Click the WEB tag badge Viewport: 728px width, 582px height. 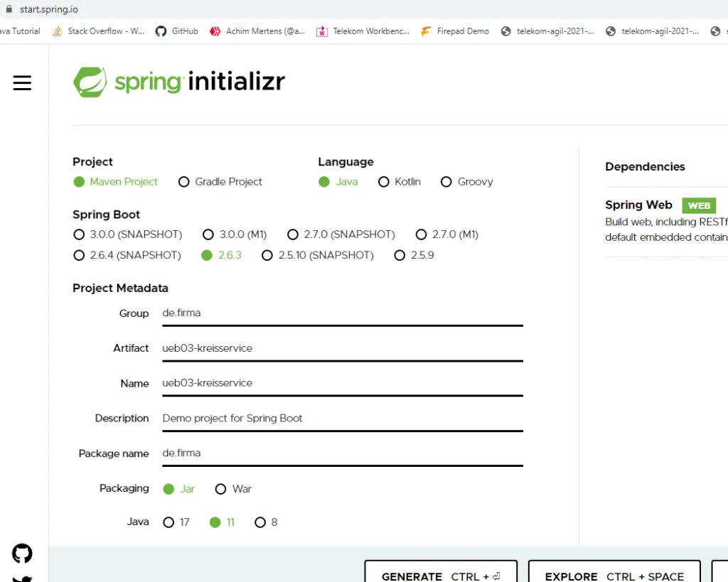(x=699, y=205)
